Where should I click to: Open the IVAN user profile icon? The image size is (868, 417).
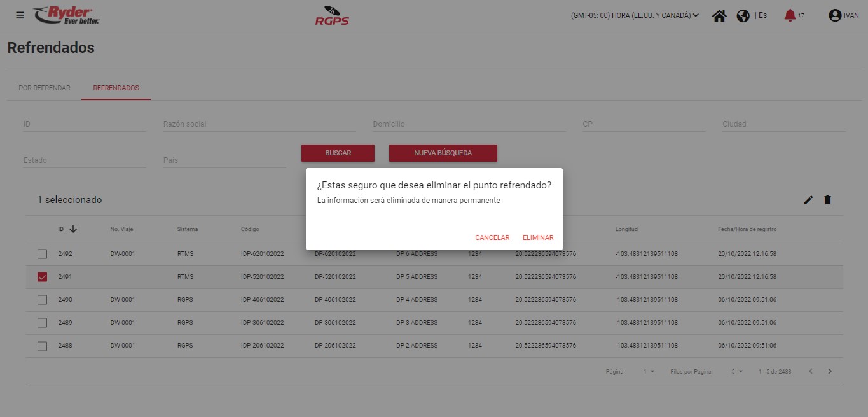835,16
